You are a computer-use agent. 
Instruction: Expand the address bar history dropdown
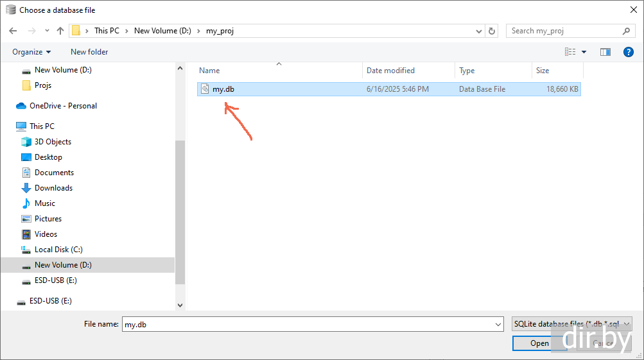tap(478, 31)
